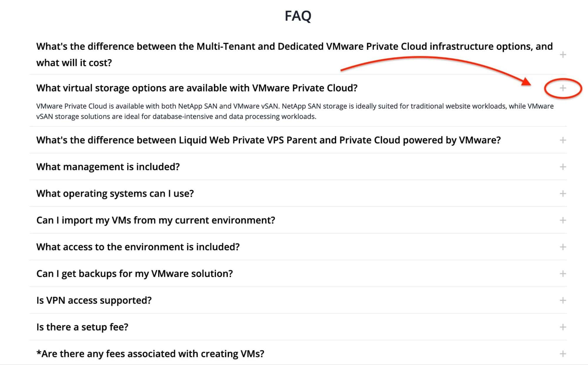Image resolution: width=588 pixels, height=365 pixels.
Task: Expand 'Is there a setup fee?' question
Action: click(563, 327)
